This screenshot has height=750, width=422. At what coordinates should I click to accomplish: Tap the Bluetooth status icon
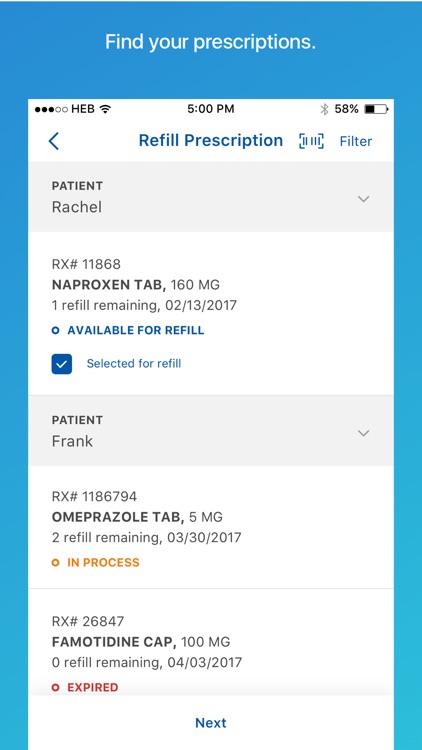(324, 110)
